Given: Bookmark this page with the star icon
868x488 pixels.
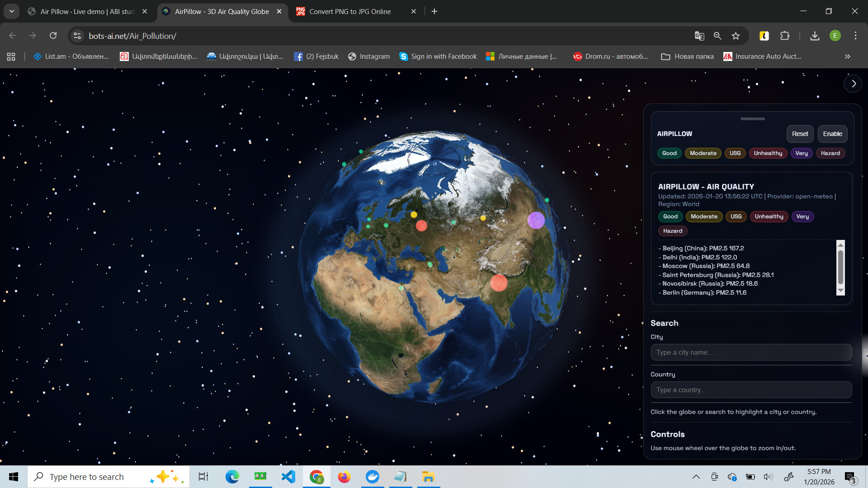Looking at the screenshot, I should coord(736,36).
